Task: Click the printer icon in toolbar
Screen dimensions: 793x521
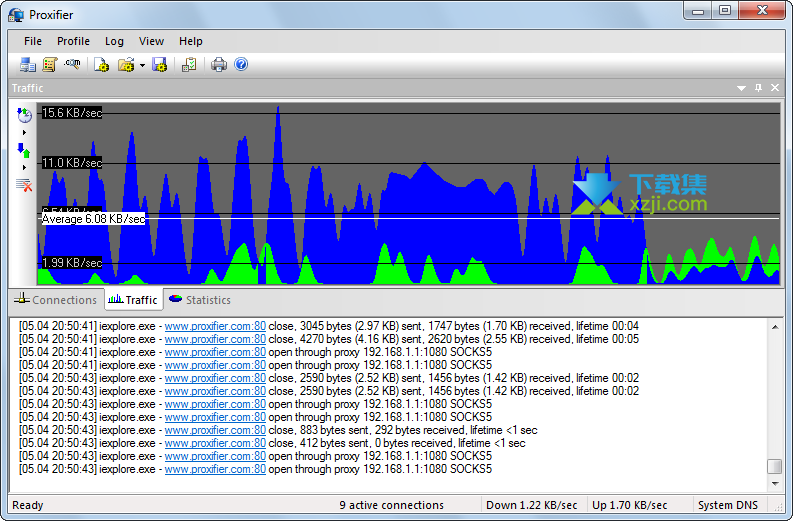Action: [x=219, y=65]
